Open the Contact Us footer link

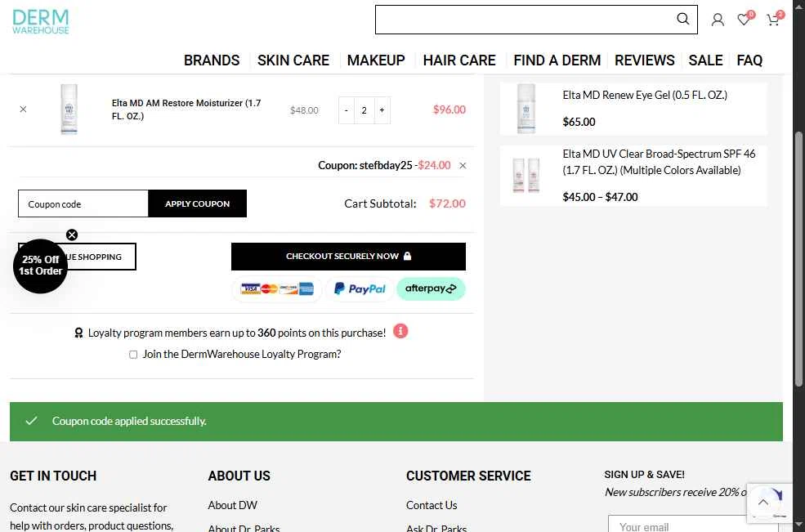pos(432,505)
